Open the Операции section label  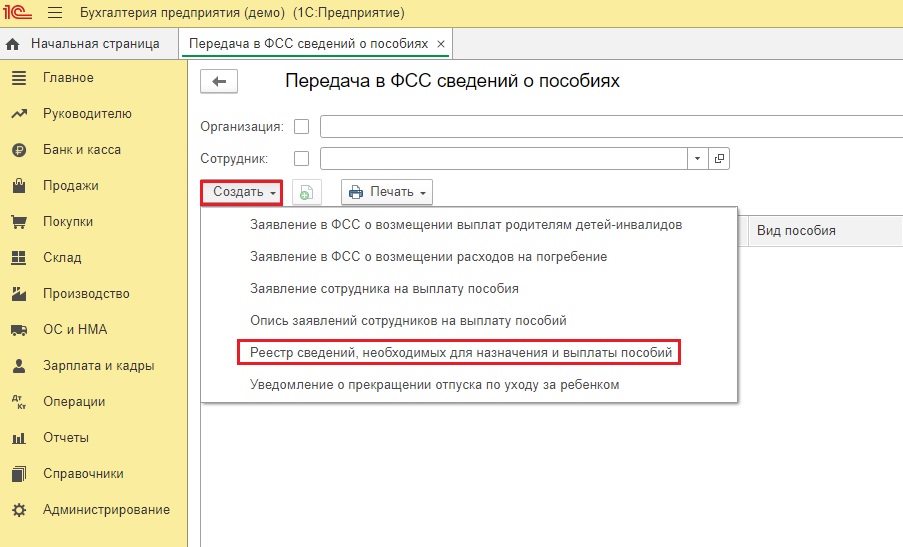(x=74, y=401)
